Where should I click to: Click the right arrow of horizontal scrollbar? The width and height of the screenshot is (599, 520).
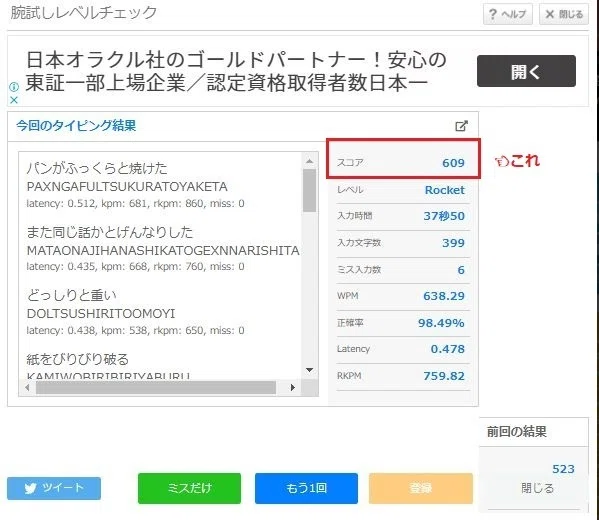tap(293, 387)
